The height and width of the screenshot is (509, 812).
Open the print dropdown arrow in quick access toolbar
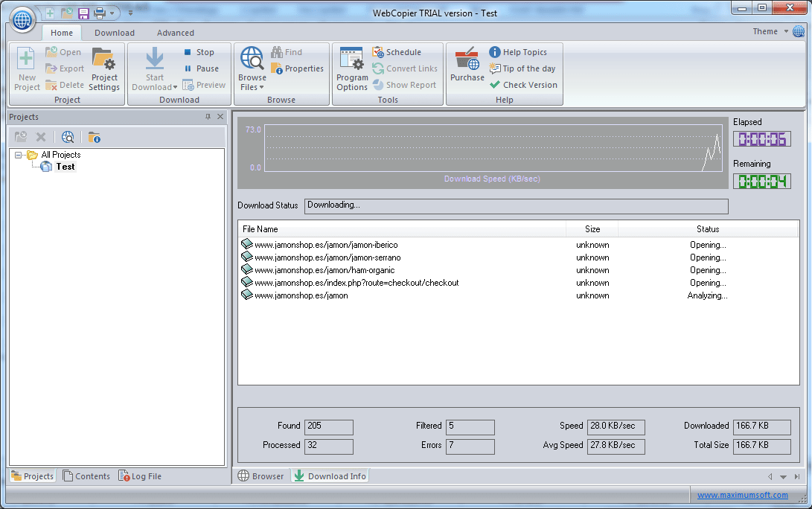[x=112, y=13]
